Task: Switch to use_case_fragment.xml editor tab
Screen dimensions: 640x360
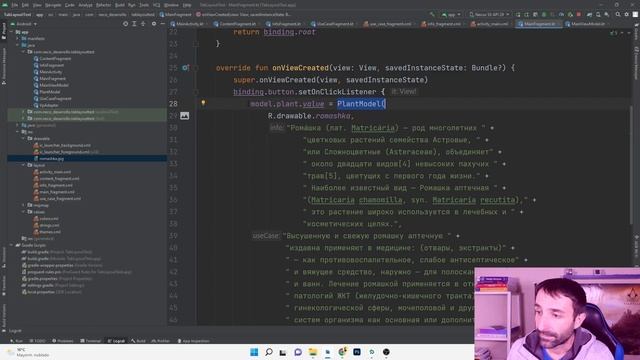Action: click(x=388, y=24)
